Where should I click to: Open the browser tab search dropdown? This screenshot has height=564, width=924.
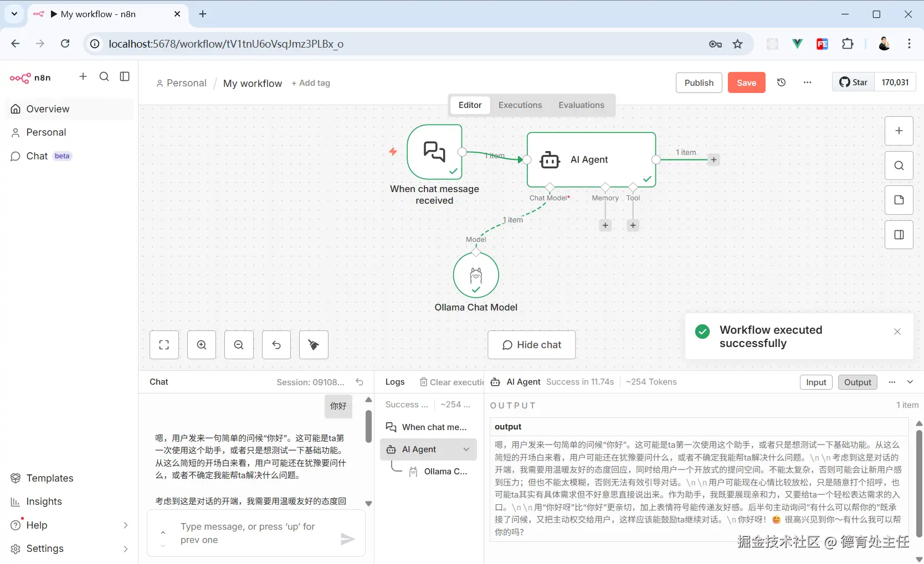click(14, 14)
